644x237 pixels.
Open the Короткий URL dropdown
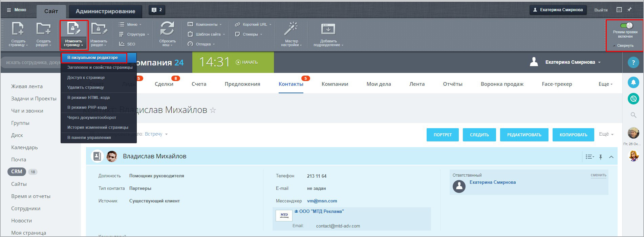(253, 24)
